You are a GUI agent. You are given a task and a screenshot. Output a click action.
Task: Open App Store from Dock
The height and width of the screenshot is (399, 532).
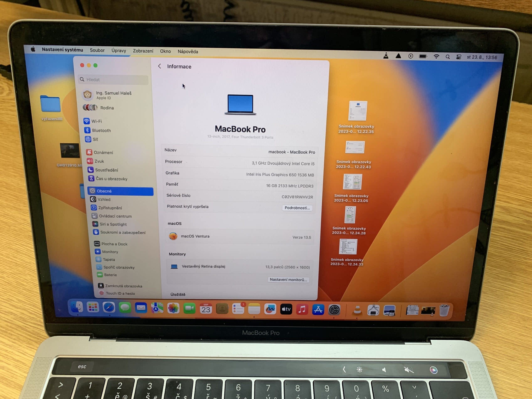(318, 309)
